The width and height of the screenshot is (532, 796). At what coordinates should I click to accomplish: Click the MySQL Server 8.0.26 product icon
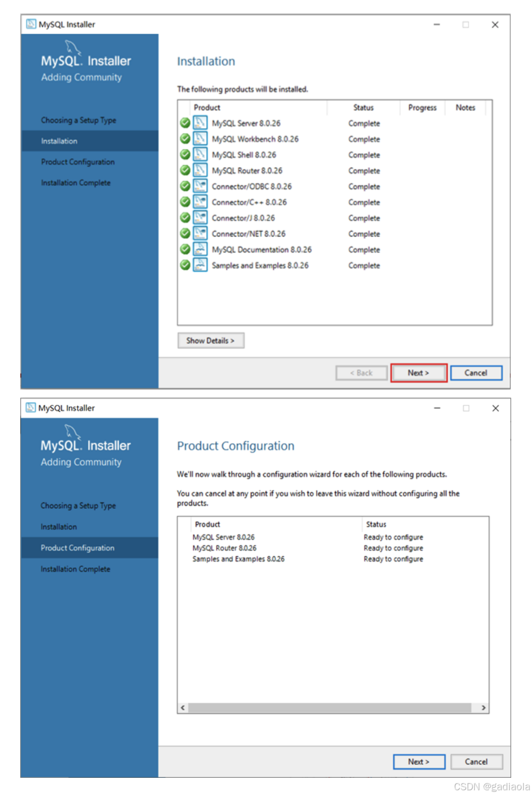tap(200, 123)
